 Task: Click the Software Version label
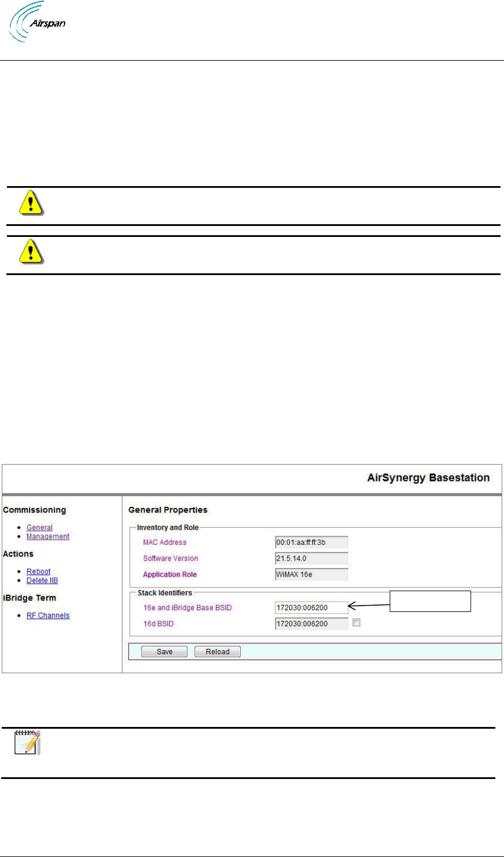(x=170, y=558)
